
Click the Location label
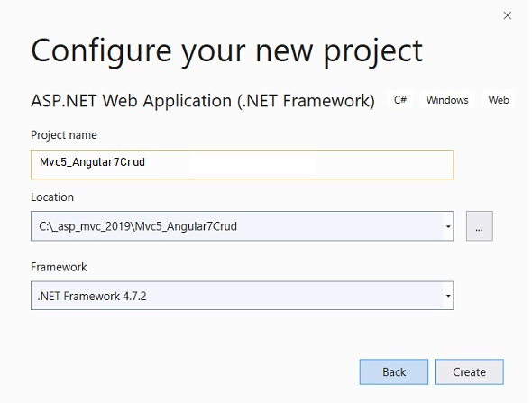(52, 197)
